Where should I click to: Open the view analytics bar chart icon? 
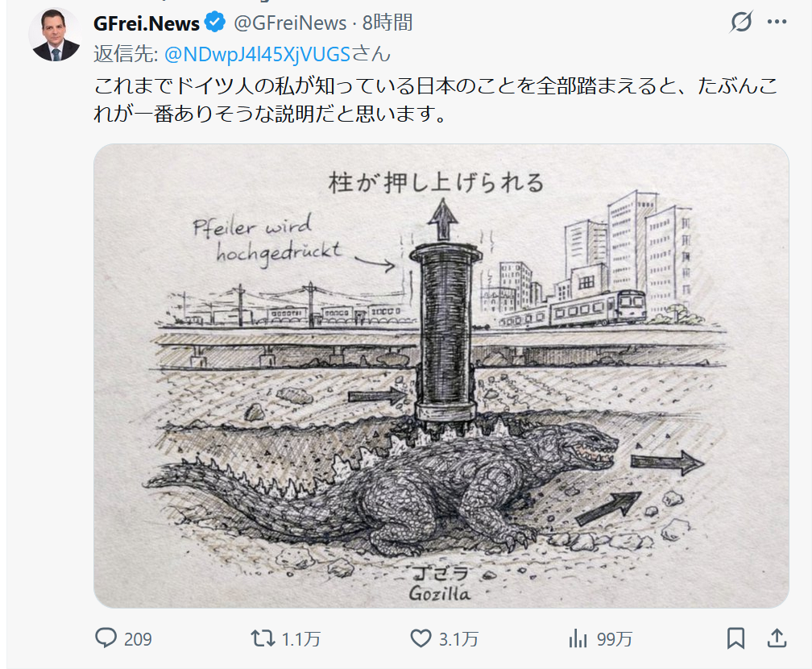(x=578, y=639)
